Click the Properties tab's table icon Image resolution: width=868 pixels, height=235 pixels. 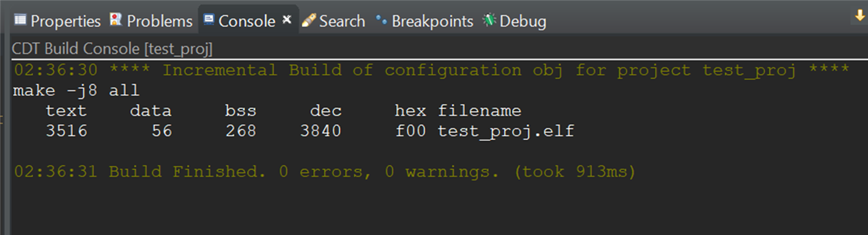(21, 21)
